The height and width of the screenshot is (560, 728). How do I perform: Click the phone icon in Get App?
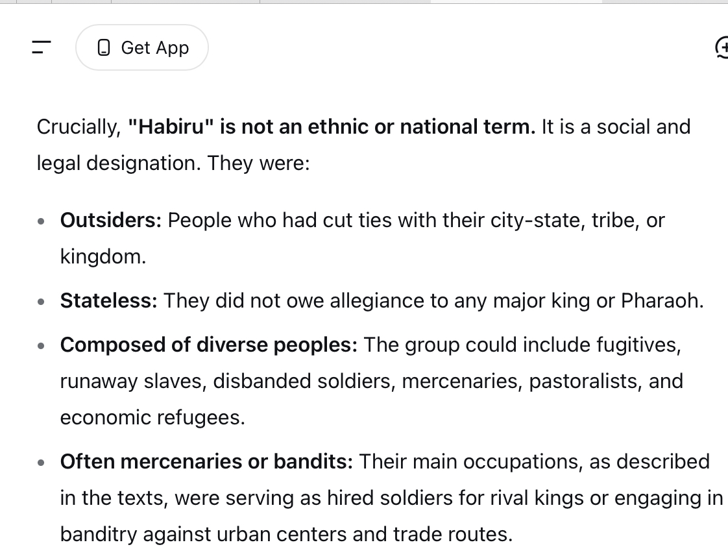[x=104, y=48]
